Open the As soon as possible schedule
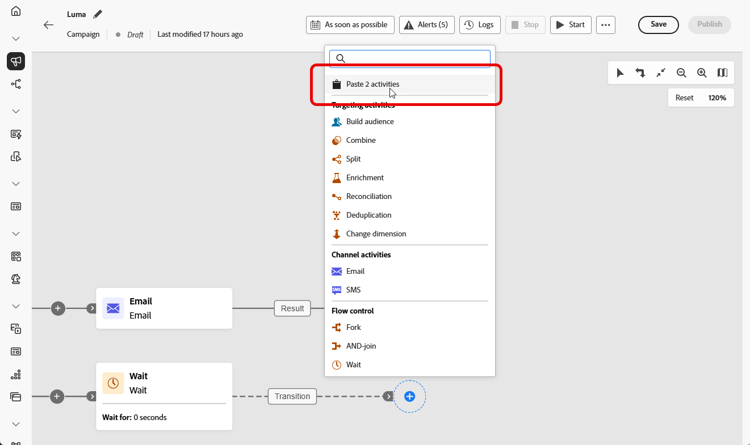This screenshot has width=750, height=445. (350, 25)
